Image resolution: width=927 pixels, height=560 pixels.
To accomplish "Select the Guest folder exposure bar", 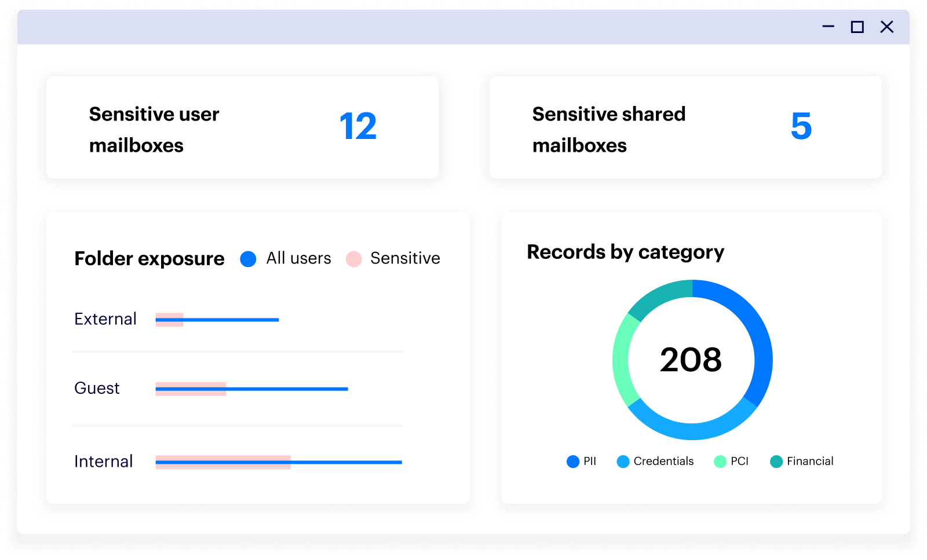I will (x=251, y=389).
